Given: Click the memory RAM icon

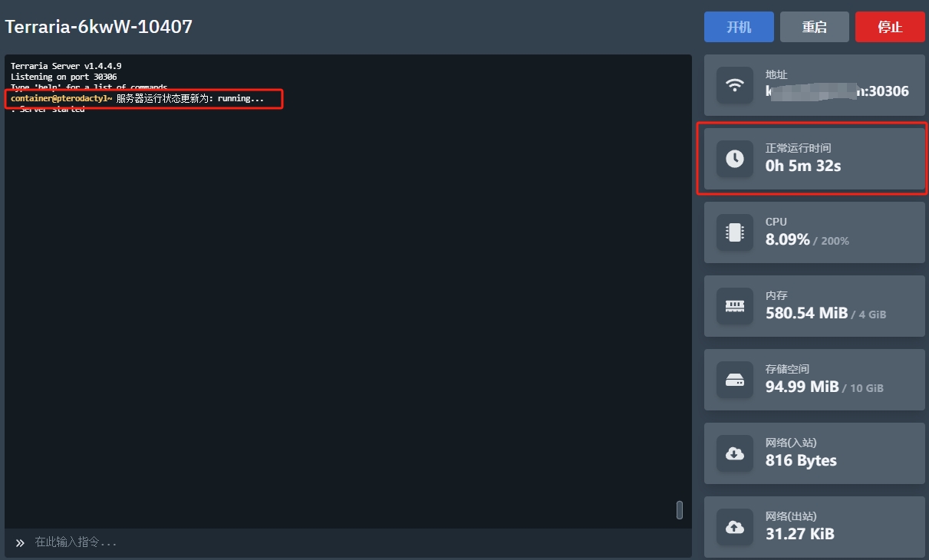Looking at the screenshot, I should tap(735, 306).
